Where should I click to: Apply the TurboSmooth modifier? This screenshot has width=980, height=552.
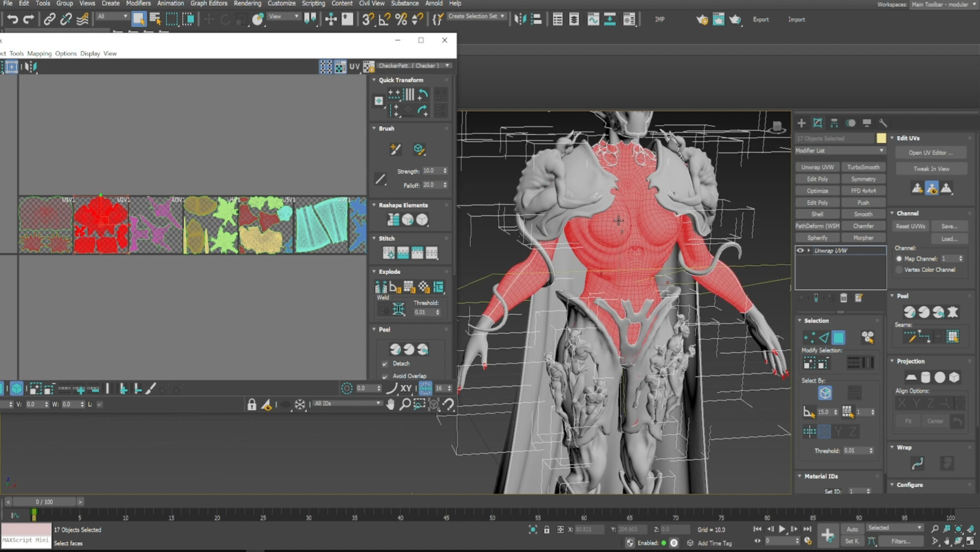[863, 167]
